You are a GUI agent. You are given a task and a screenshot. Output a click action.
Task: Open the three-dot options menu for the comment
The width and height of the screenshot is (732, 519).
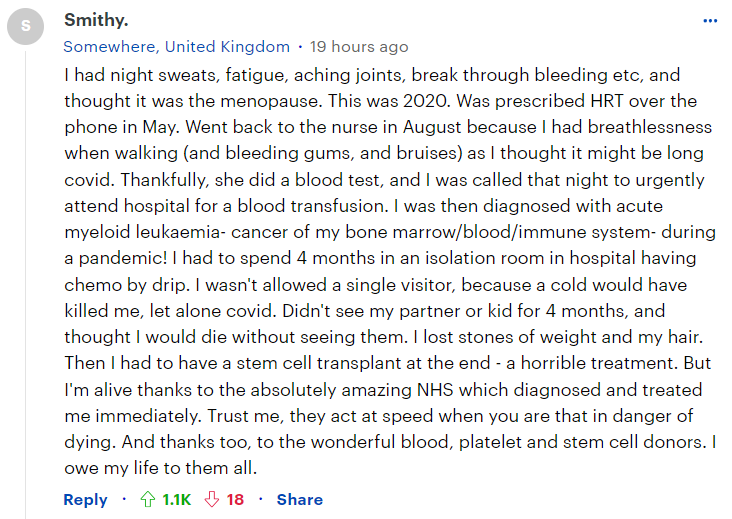tap(710, 21)
